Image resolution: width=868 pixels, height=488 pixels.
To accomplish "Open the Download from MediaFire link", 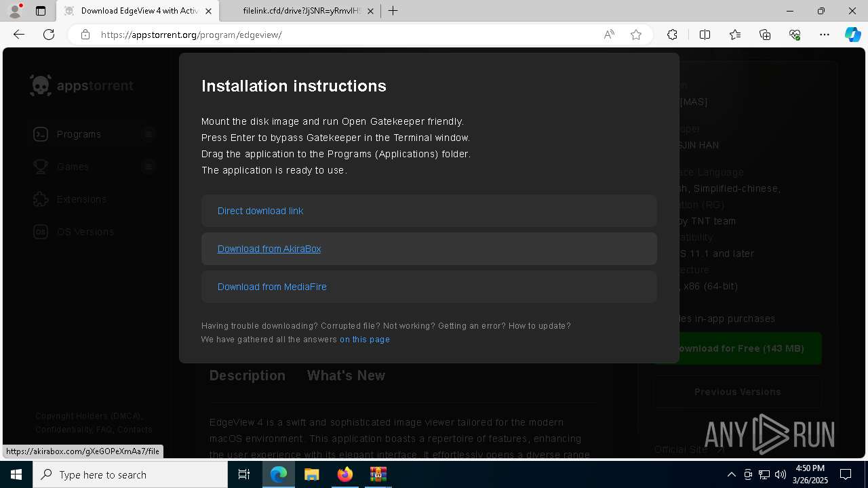I will coord(272,287).
